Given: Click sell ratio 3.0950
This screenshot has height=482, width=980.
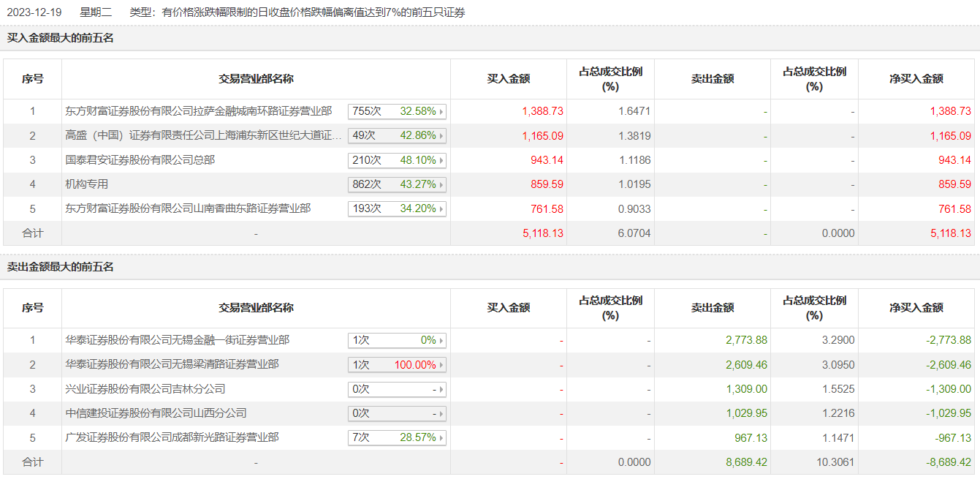Looking at the screenshot, I should [x=839, y=365].
